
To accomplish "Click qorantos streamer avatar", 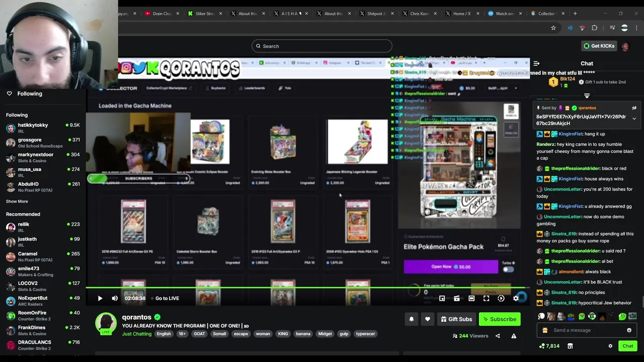I will (x=106, y=323).
